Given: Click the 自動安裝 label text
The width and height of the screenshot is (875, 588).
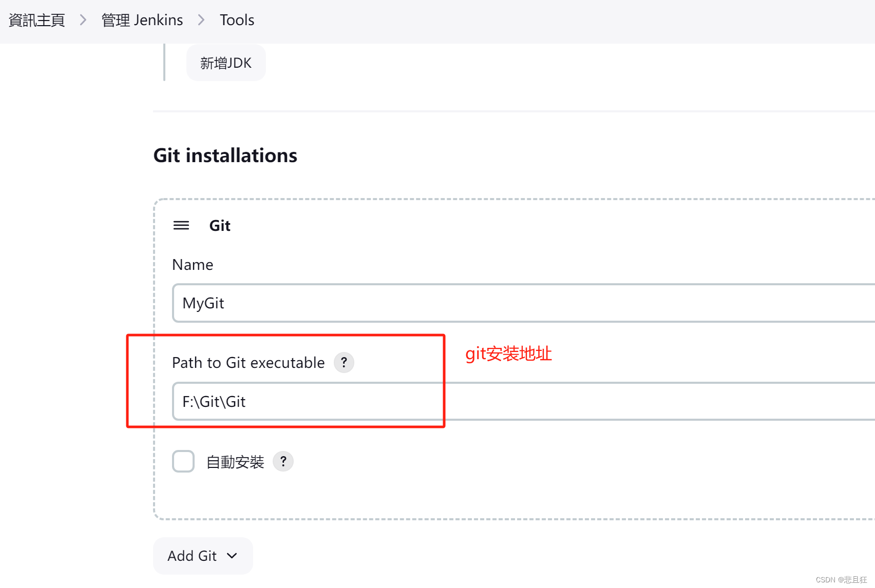Looking at the screenshot, I should [235, 462].
